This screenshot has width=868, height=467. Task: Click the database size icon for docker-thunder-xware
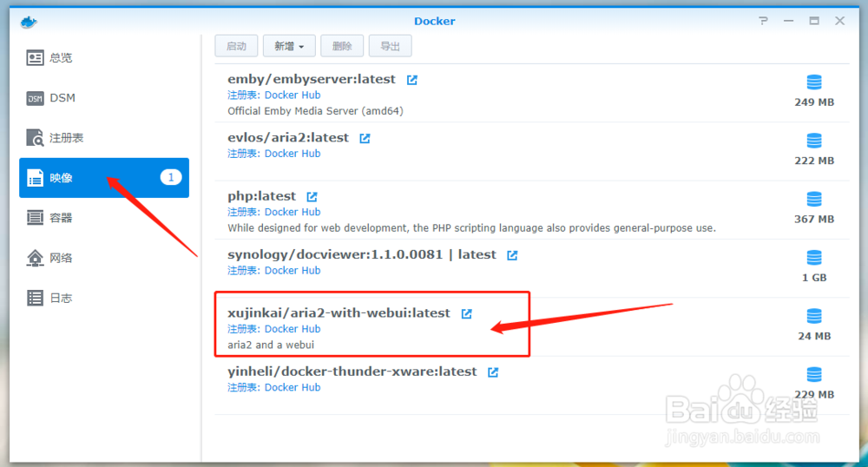tap(814, 375)
